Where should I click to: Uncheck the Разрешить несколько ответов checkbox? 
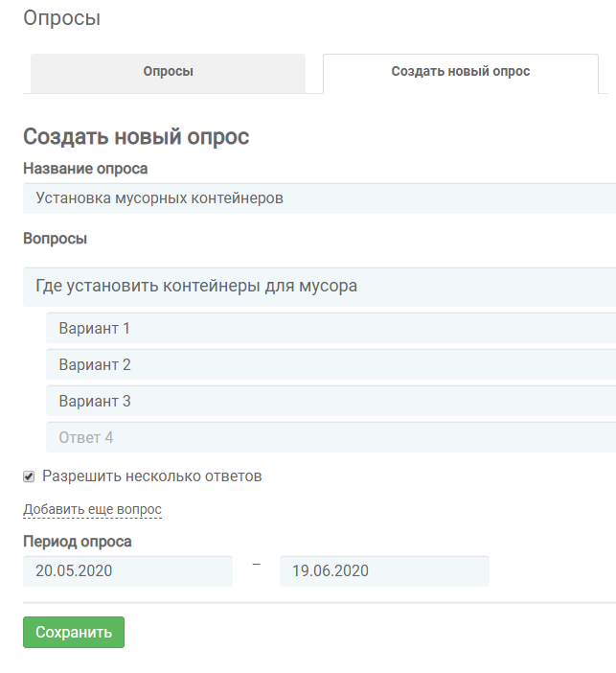point(29,476)
